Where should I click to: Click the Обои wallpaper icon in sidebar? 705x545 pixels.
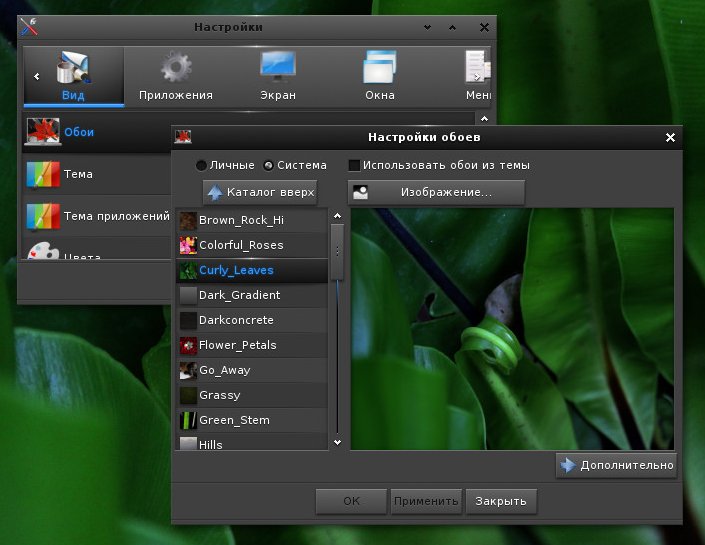click(x=43, y=132)
